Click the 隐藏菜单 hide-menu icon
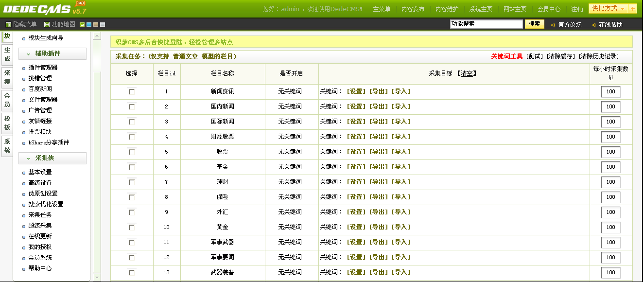 click(x=8, y=24)
